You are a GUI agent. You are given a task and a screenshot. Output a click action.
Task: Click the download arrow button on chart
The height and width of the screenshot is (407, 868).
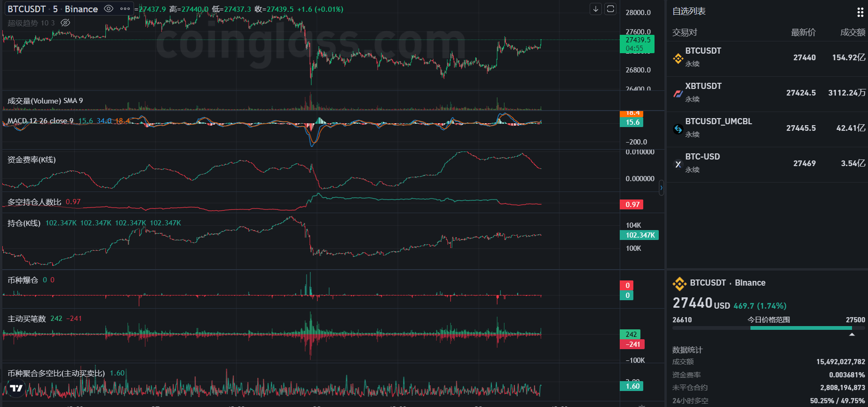coord(596,9)
